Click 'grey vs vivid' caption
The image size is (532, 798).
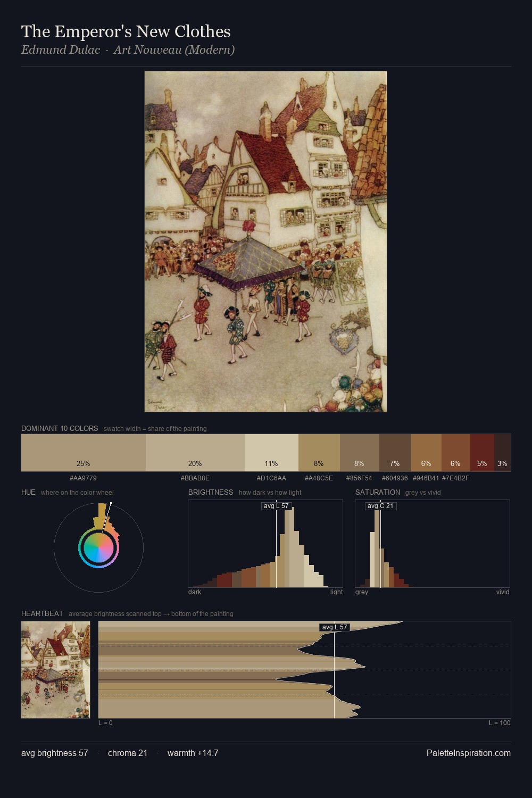point(423,493)
